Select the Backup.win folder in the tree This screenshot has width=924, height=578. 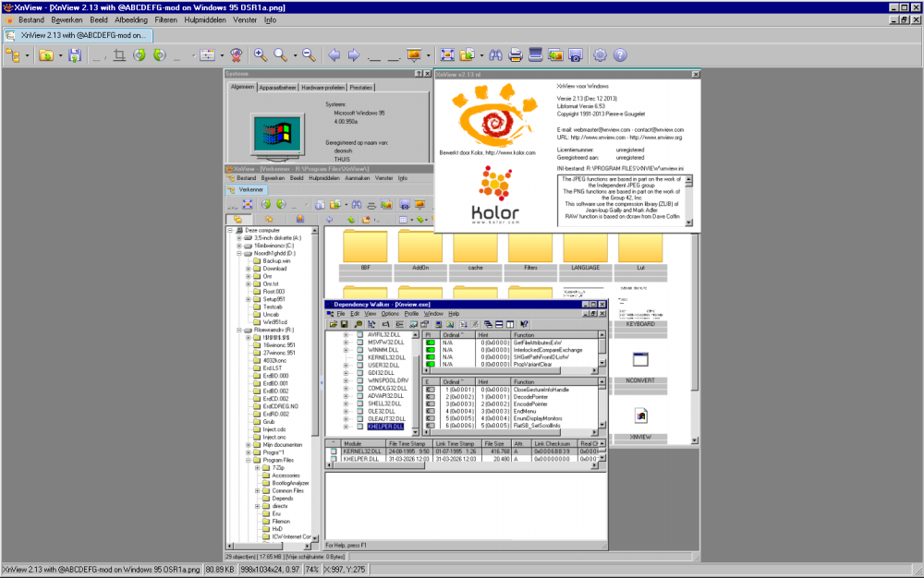(275, 260)
